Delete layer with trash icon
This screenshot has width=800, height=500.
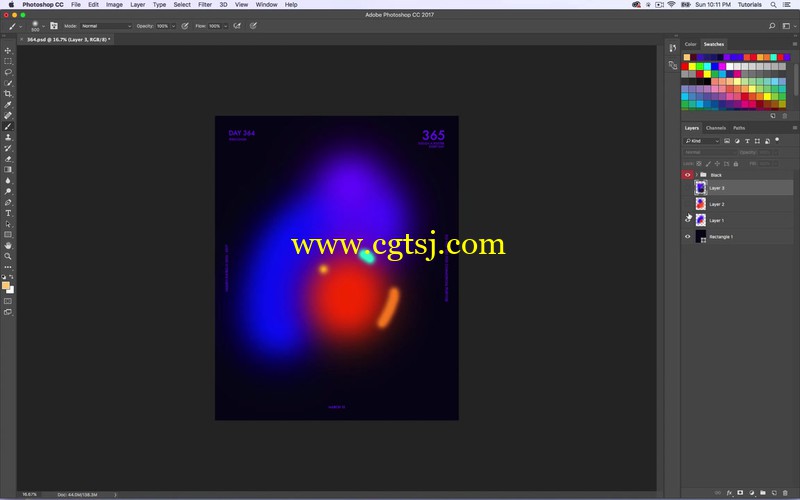coord(785,493)
